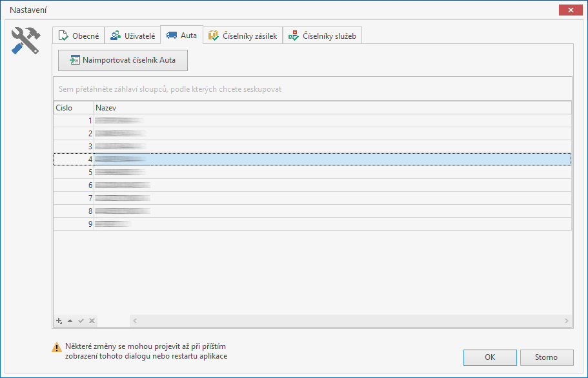Select the Auta tab
588x378 pixels.
[181, 35]
